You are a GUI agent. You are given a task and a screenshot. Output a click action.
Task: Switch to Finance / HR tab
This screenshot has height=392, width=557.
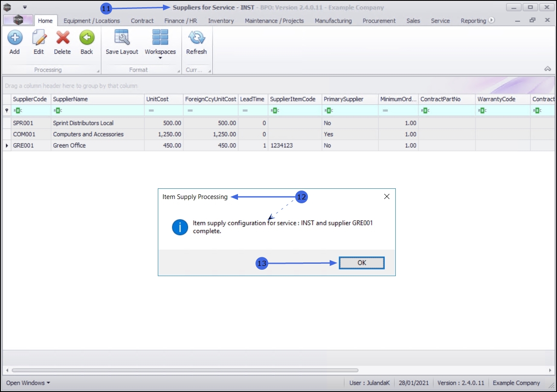pos(180,20)
